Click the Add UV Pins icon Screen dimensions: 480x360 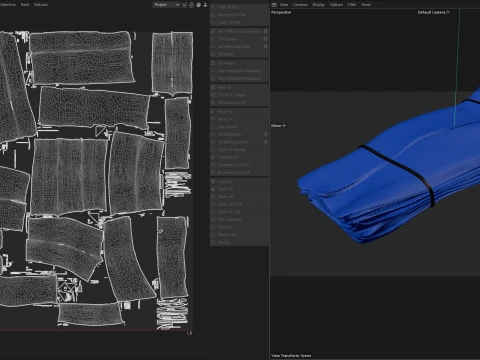[x=213, y=7]
